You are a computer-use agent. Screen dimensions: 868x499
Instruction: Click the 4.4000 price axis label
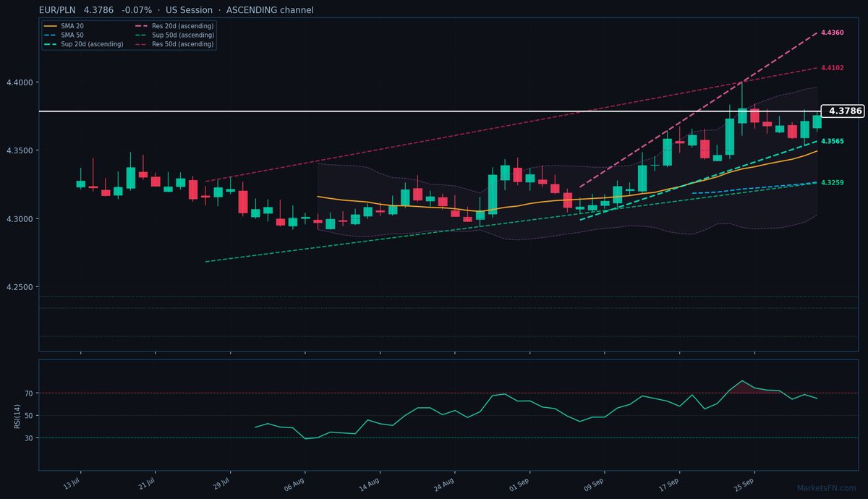pos(22,82)
